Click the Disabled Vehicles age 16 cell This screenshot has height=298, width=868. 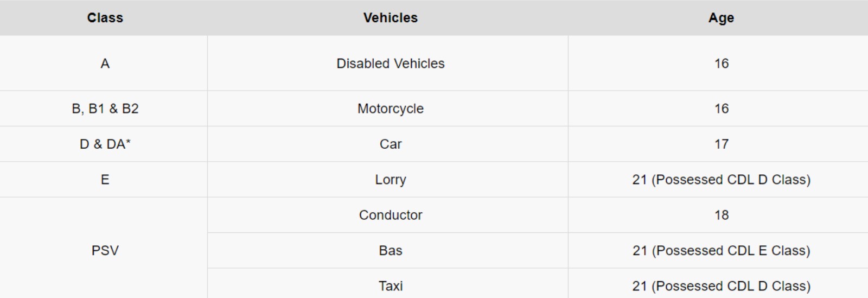[x=721, y=64]
